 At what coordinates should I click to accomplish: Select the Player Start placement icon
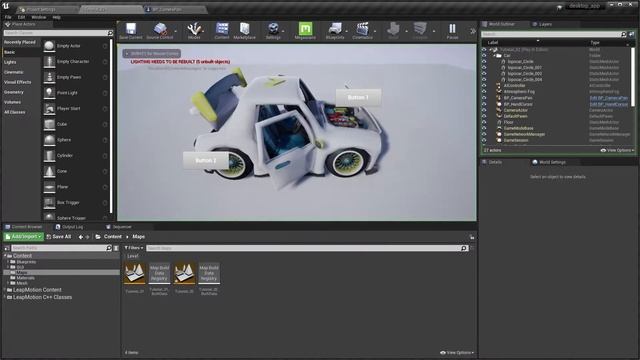click(x=49, y=109)
